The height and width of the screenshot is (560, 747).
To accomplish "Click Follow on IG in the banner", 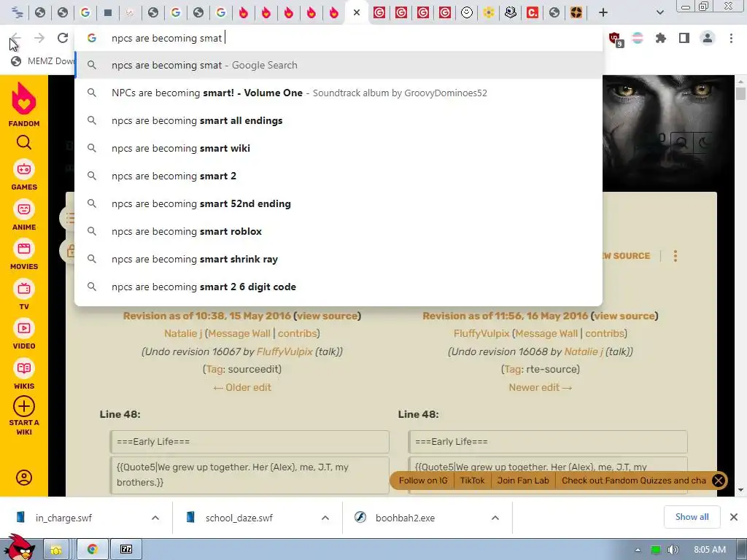I will (423, 481).
